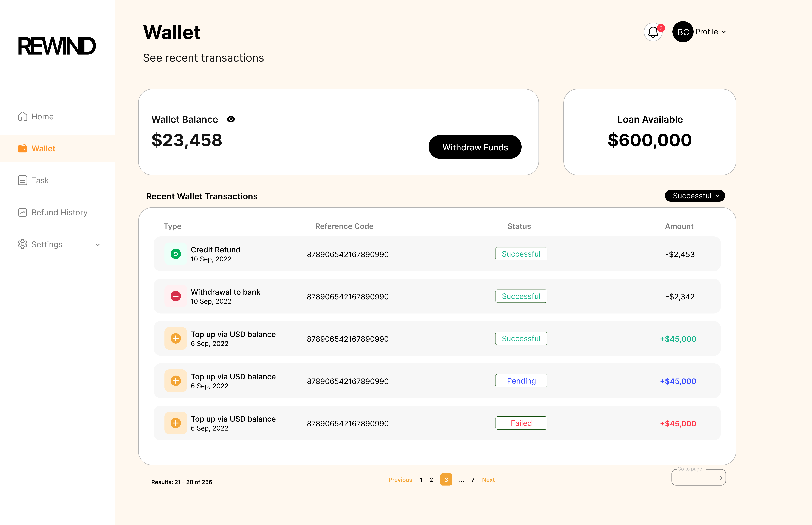Screen dimensions: 812x525
Task: Expand the Settings submenu chevron
Action: coord(98,245)
